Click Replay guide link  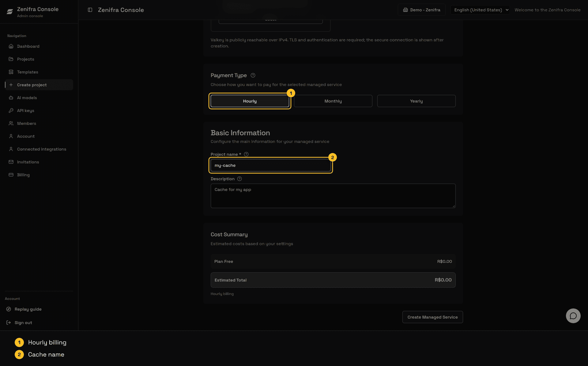28,309
